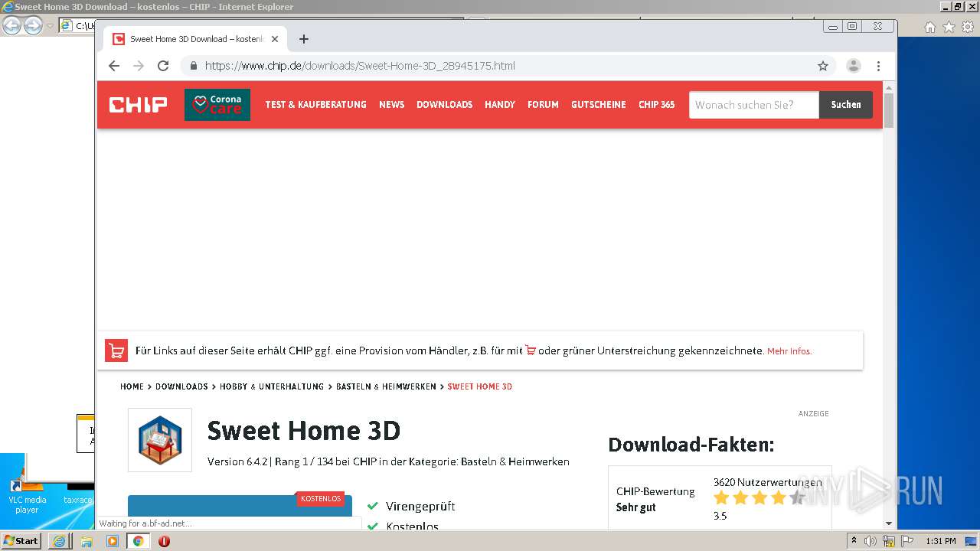Viewport: 980px width, 551px height.
Task: Click the Action Center flag icon
Action: (907, 541)
